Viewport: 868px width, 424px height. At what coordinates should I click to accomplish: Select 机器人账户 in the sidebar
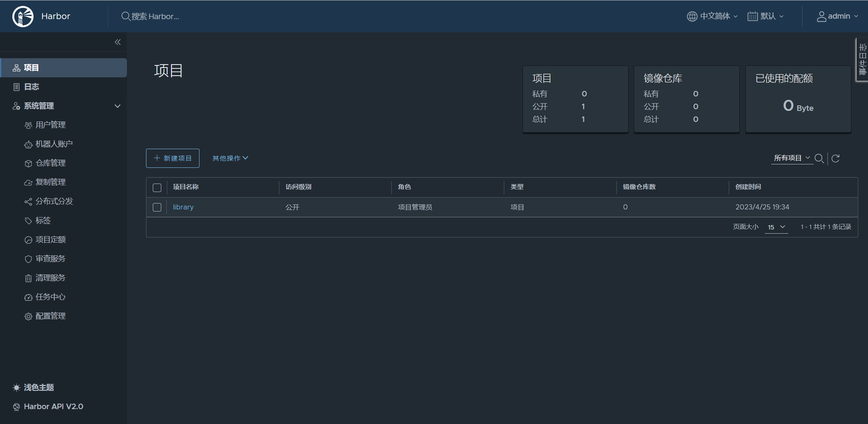(x=54, y=144)
